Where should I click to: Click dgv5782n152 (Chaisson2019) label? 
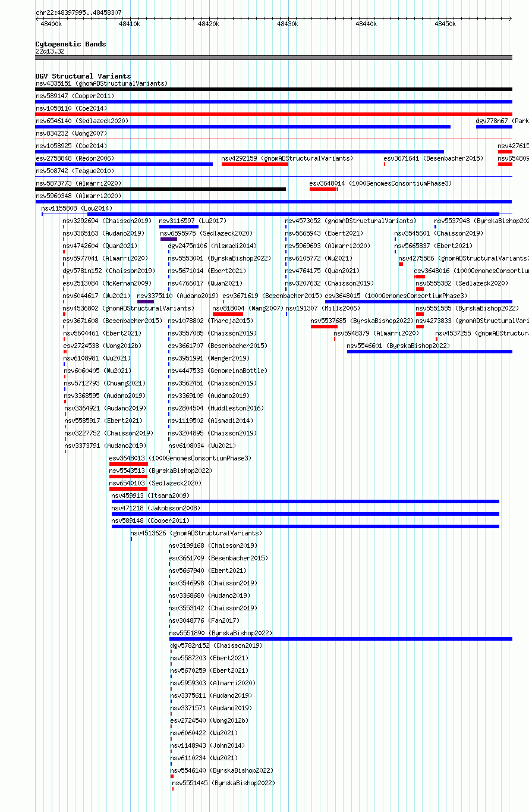(x=216, y=645)
